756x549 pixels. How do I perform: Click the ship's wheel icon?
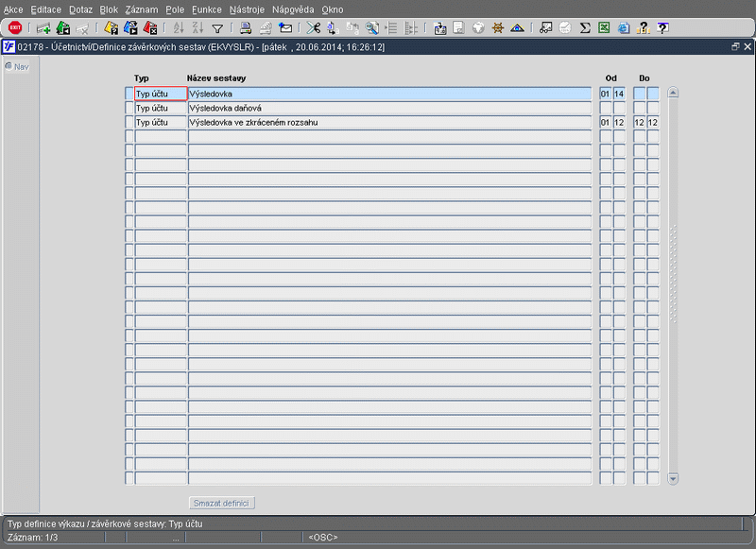coord(498,28)
